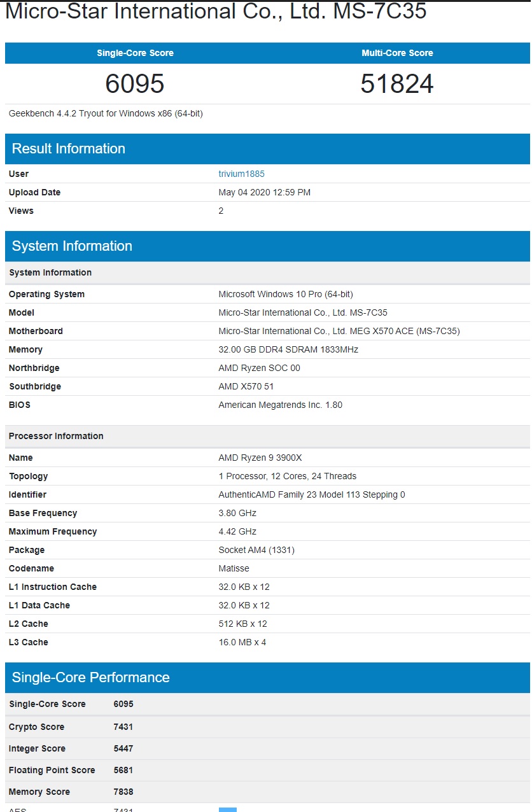
Task: Click the Result Information section header
Action: [267, 149]
